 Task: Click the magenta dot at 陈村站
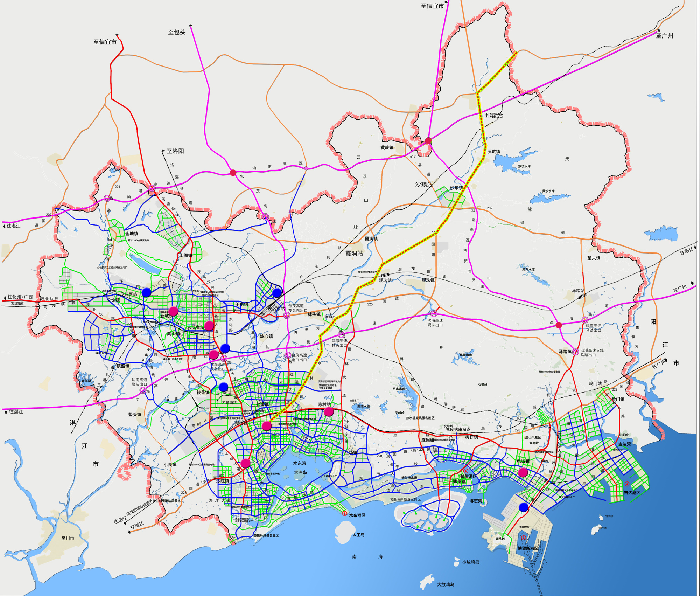pos(328,412)
